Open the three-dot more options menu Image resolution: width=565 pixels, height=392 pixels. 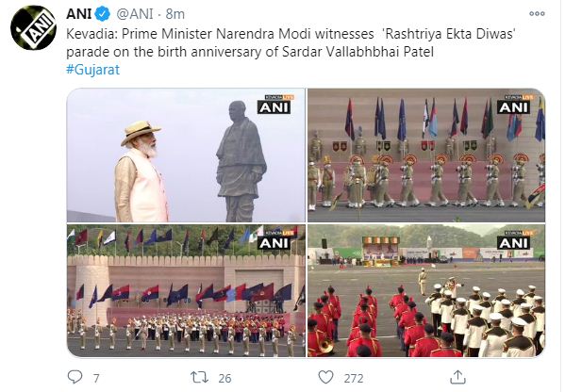[x=537, y=14]
